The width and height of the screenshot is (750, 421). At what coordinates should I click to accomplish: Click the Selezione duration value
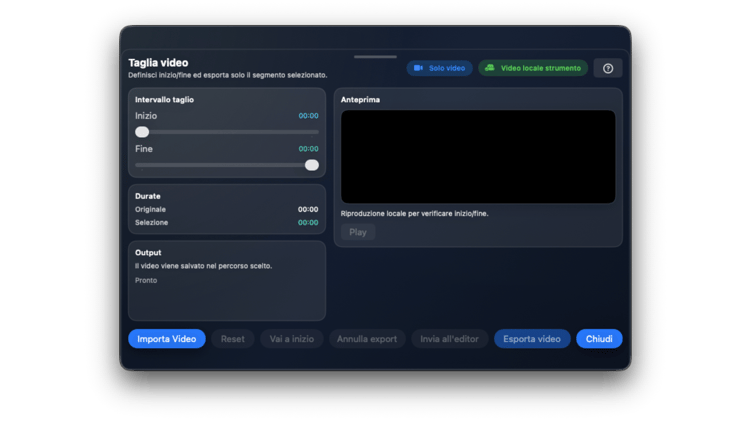[308, 222]
